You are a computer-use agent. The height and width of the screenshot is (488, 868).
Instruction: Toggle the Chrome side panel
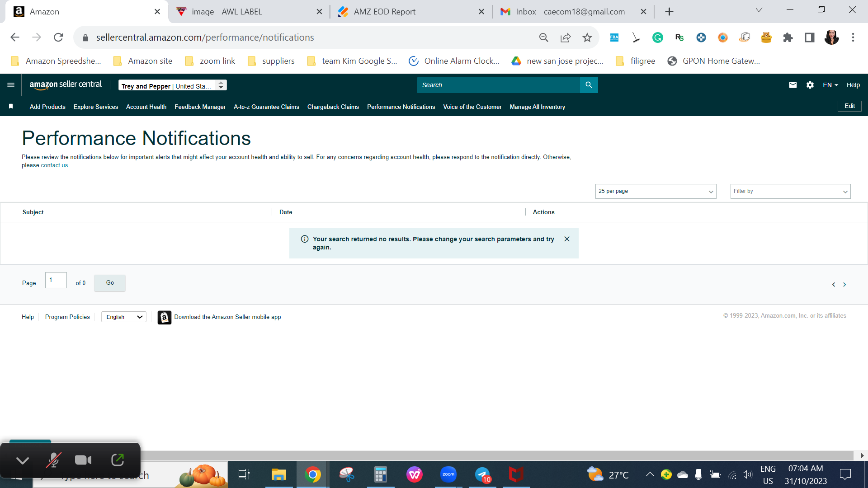coord(810,38)
